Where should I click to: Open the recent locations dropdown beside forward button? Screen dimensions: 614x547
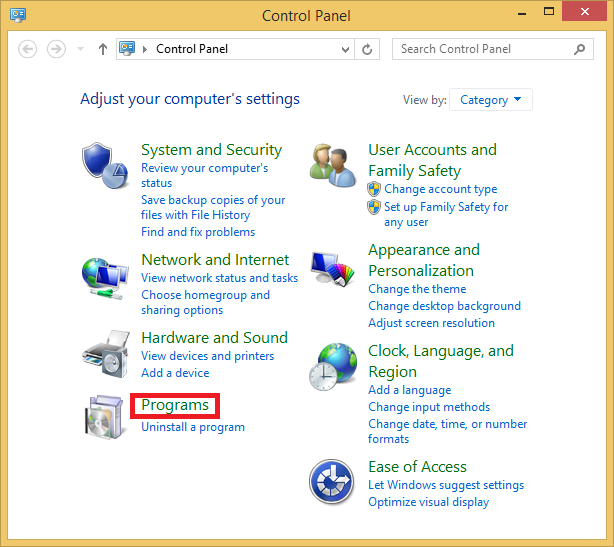80,49
